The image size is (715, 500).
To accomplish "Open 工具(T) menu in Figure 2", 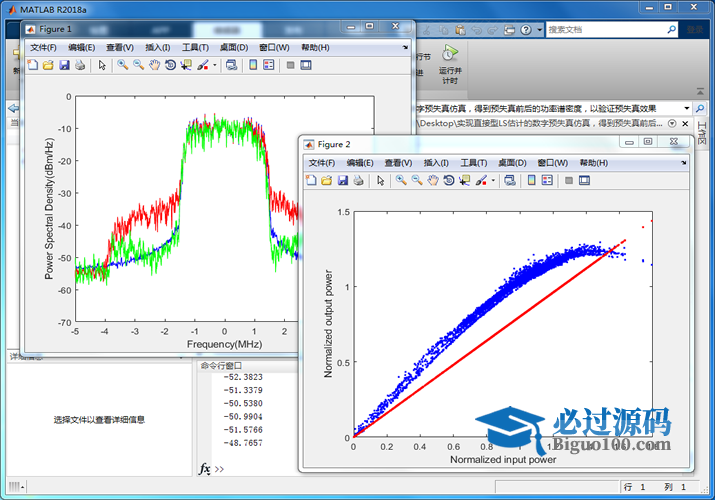I will pyautogui.click(x=474, y=163).
